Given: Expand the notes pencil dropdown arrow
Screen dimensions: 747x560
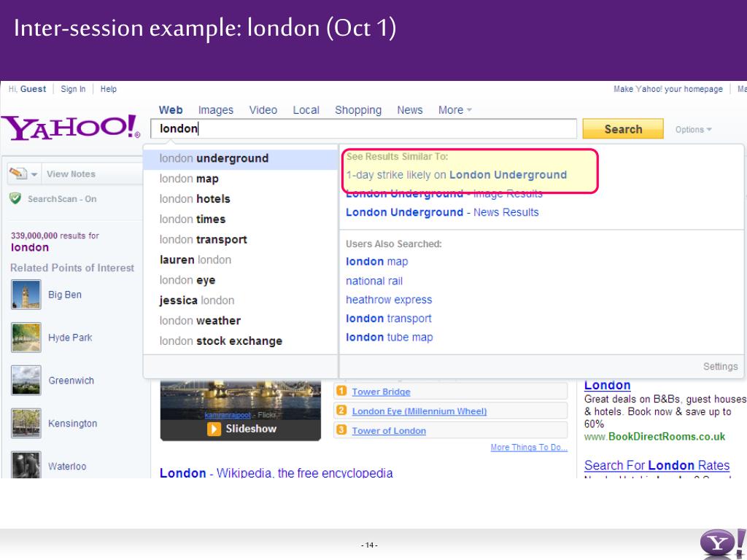Looking at the screenshot, I should click(x=34, y=174).
